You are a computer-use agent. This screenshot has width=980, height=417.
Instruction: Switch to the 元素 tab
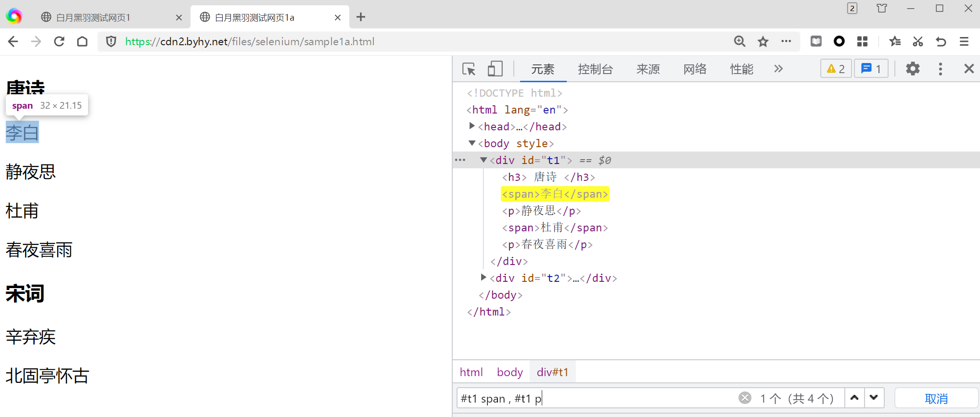543,69
